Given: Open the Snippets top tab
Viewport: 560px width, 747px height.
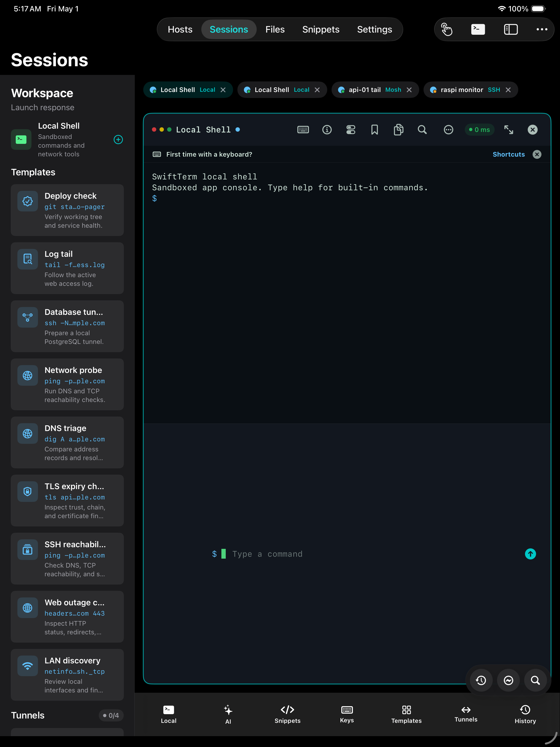Looking at the screenshot, I should tap(321, 29).
